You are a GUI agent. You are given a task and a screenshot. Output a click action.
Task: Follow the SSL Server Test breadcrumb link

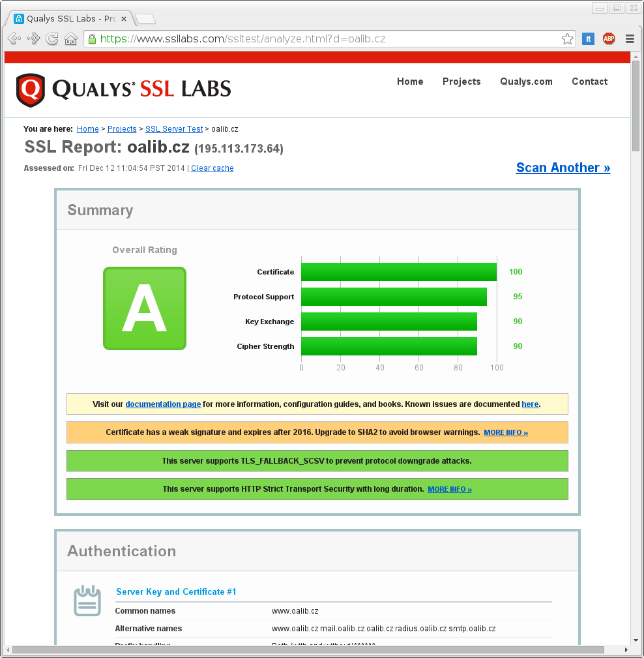[174, 129]
